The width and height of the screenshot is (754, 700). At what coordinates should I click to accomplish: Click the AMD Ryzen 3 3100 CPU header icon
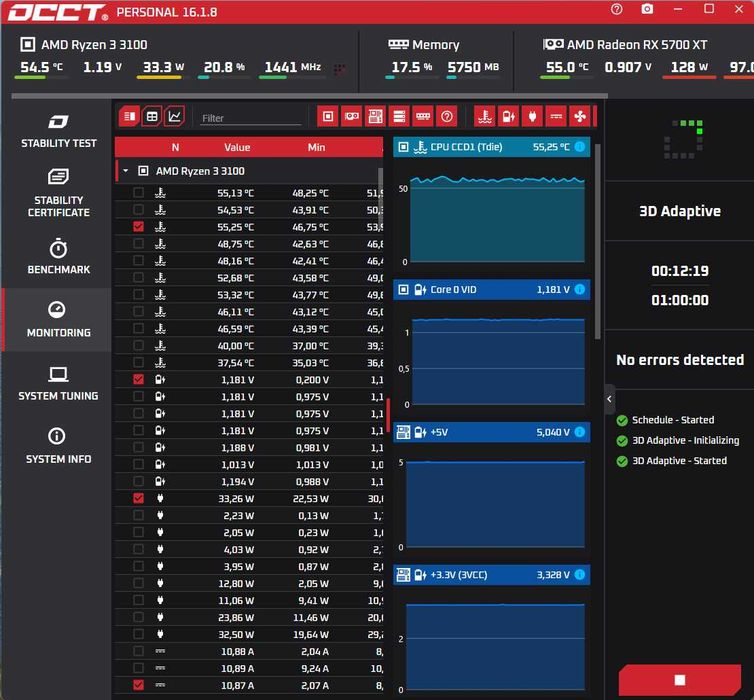pyautogui.click(x=27, y=45)
